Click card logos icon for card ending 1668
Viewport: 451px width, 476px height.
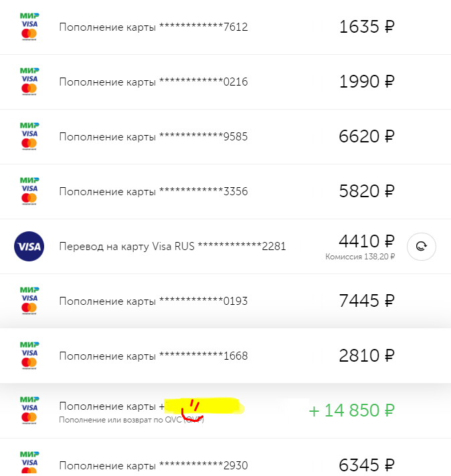pos(29,356)
